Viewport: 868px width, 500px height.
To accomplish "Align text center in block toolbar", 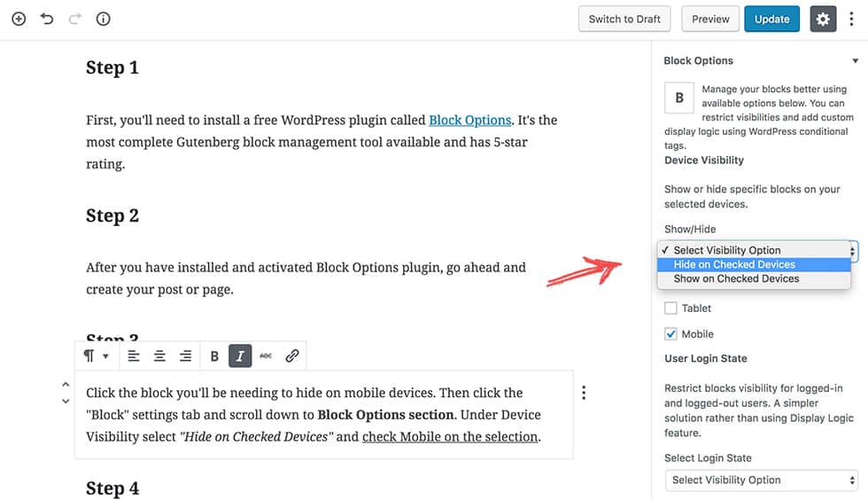I will pos(159,355).
